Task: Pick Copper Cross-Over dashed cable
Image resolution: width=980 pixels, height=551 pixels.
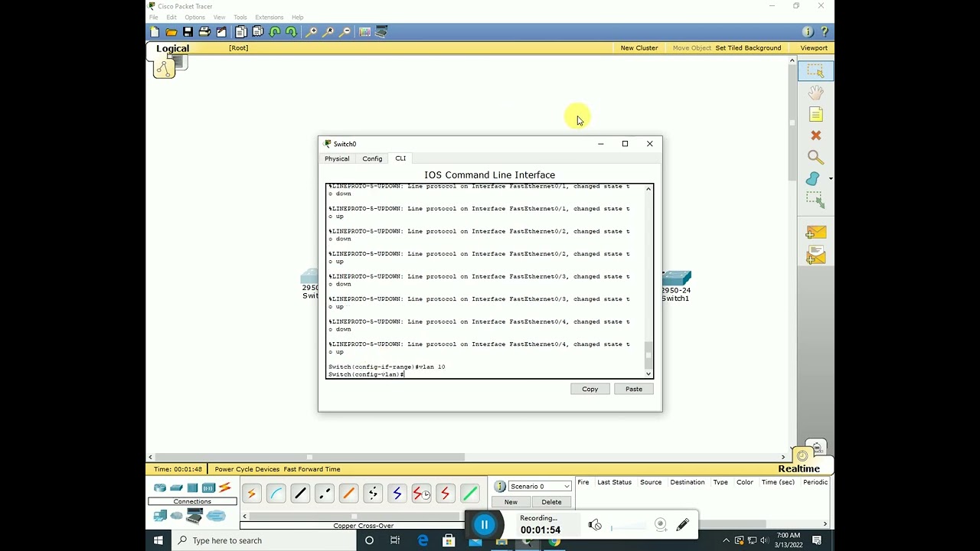Action: (325, 494)
